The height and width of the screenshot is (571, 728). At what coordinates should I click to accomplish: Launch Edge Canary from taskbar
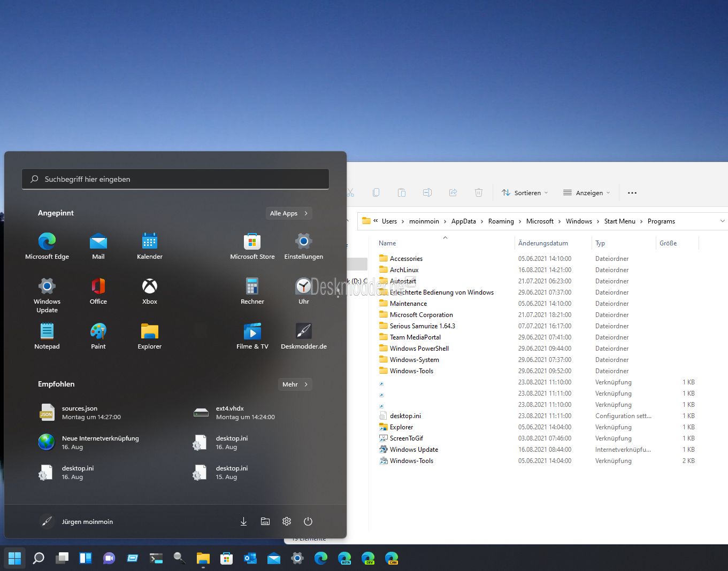coord(392,558)
